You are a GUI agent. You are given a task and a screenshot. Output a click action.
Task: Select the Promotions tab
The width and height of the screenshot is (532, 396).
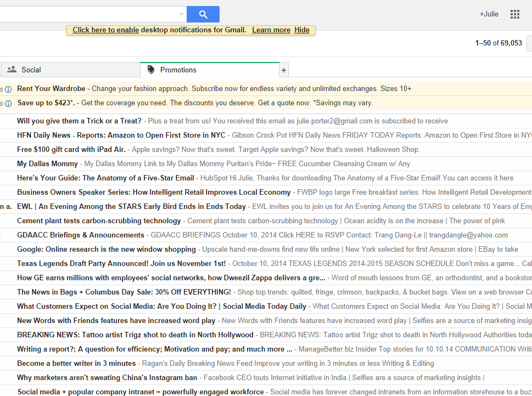point(210,70)
